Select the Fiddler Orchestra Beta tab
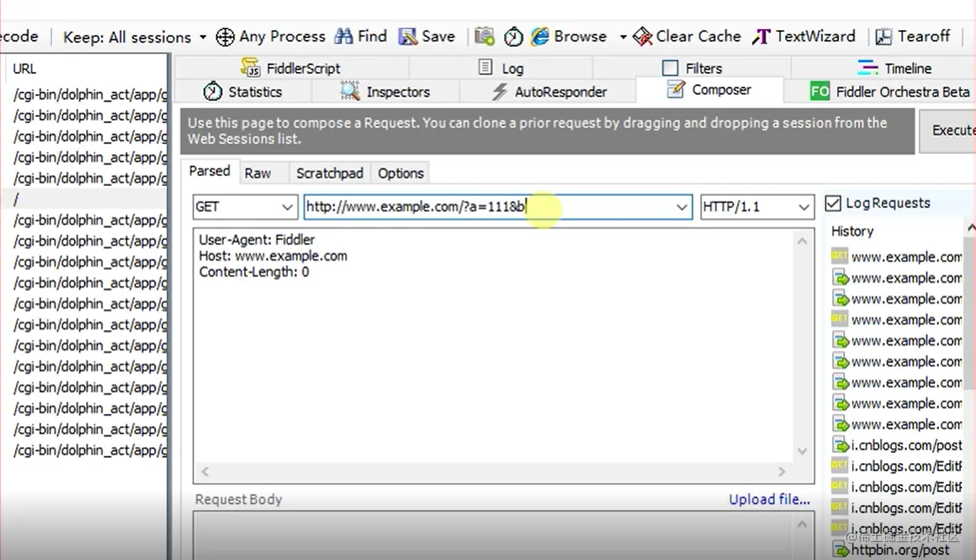The height and width of the screenshot is (560, 976). [x=880, y=92]
